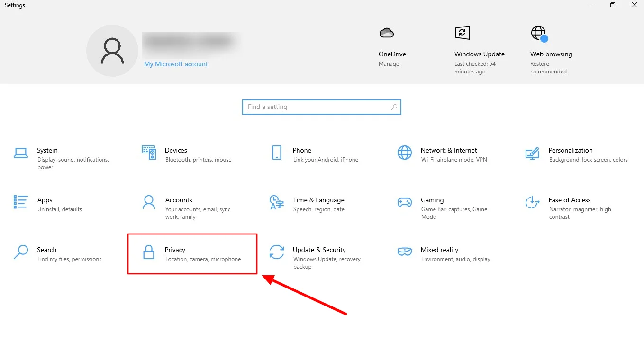The image size is (644, 342).
Task: Click 'Uninstall, defaults' description
Action: tap(60, 209)
